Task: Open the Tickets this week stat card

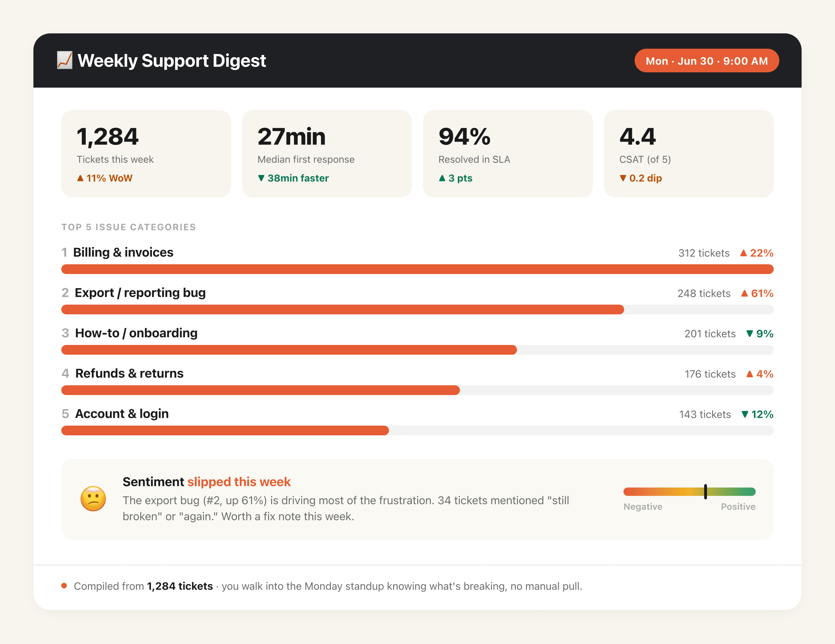Action: click(x=146, y=154)
